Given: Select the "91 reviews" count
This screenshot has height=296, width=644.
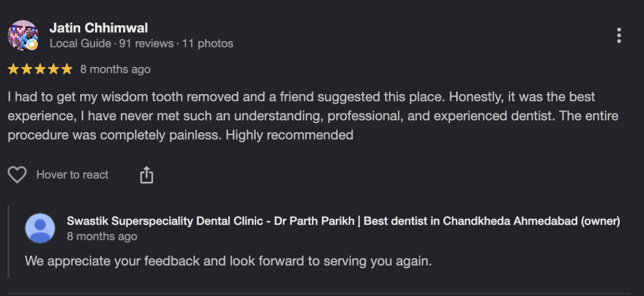Looking at the screenshot, I should 147,44.
